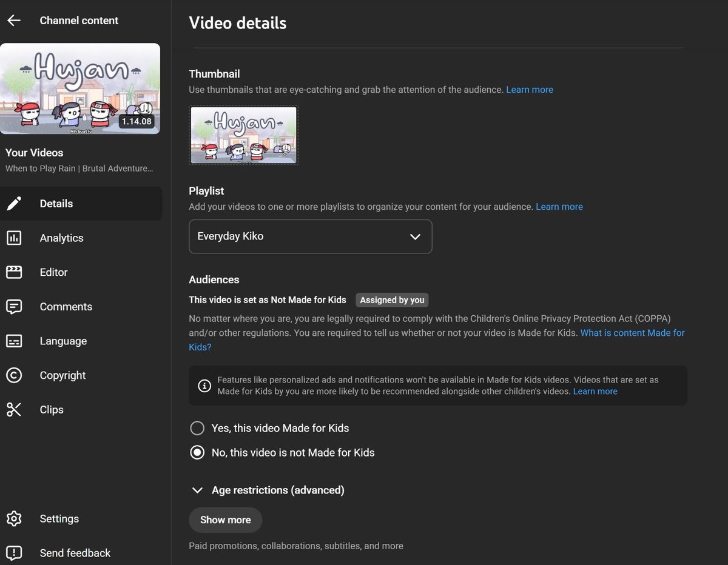
Task: Open the Clips menu item
Action: (81, 410)
